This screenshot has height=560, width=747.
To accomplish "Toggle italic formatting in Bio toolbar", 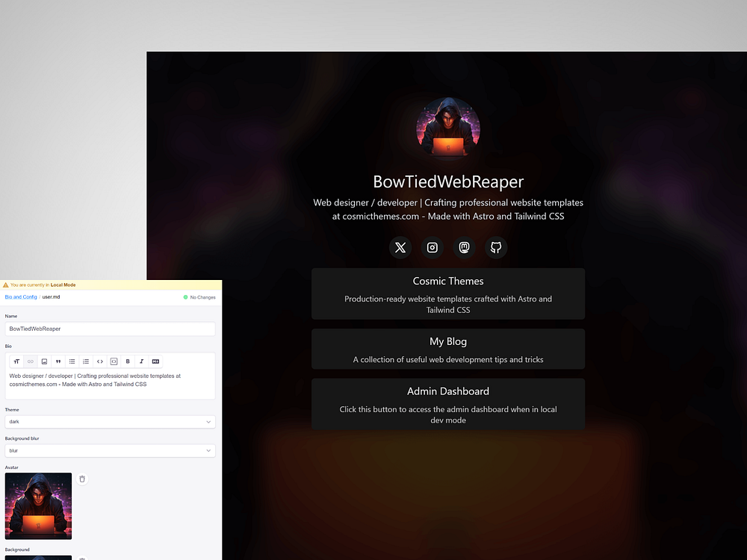I will tap(141, 361).
